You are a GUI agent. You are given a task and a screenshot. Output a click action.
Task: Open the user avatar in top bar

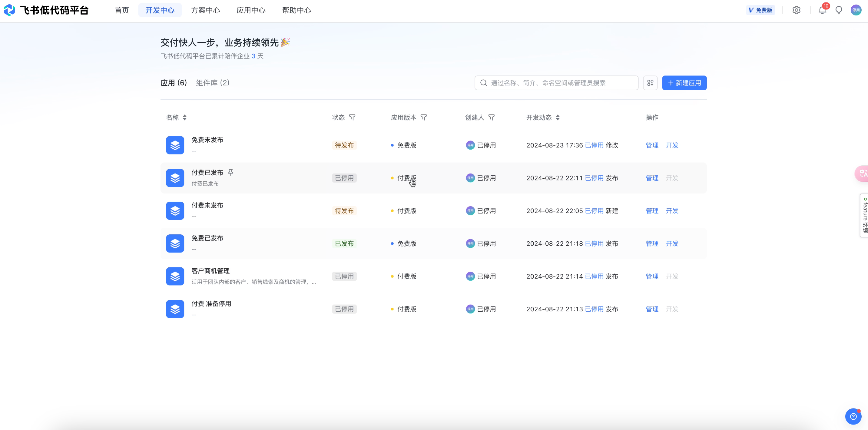tap(856, 10)
